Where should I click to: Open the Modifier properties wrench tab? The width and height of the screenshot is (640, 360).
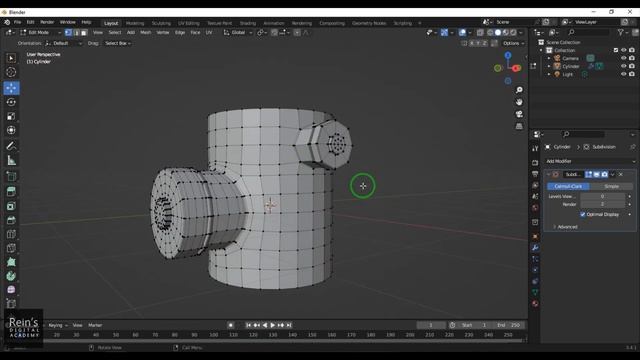(535, 248)
